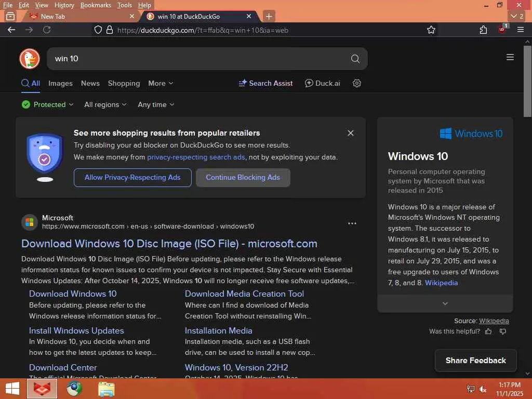Open Duck.ai chat
Screen dimensions: 532x399
coord(322,83)
